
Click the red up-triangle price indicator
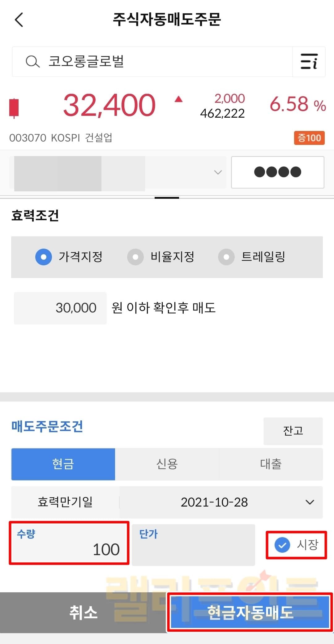coord(178,99)
